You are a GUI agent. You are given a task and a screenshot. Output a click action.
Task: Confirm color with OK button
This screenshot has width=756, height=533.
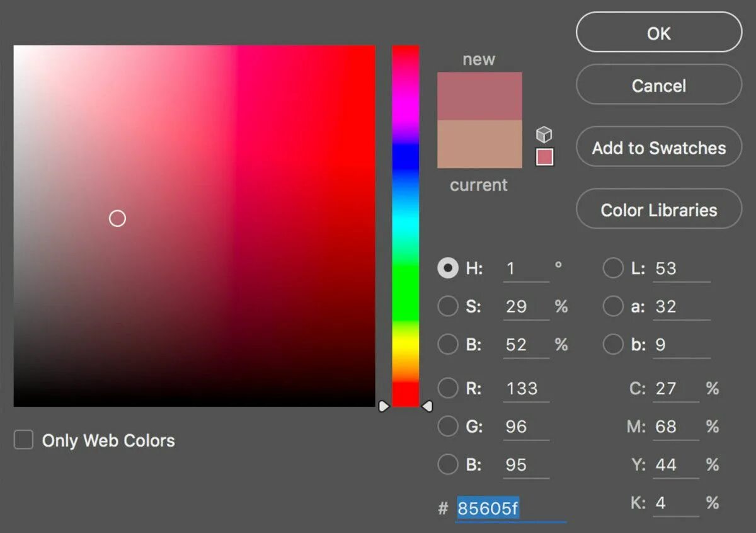coord(659,32)
